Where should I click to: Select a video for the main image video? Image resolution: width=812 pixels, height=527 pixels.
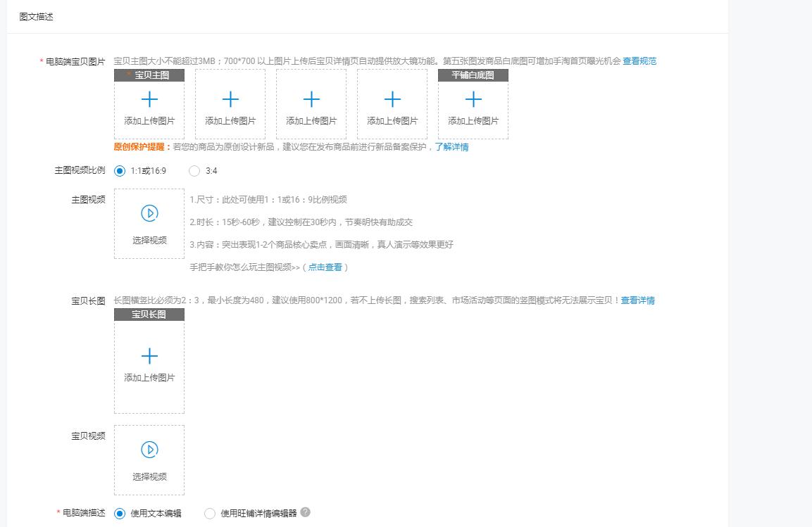point(149,224)
